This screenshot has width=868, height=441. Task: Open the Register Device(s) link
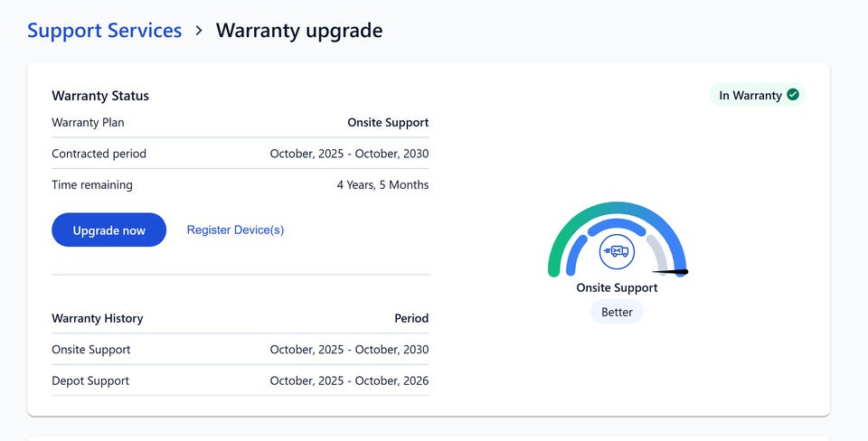pyautogui.click(x=235, y=230)
